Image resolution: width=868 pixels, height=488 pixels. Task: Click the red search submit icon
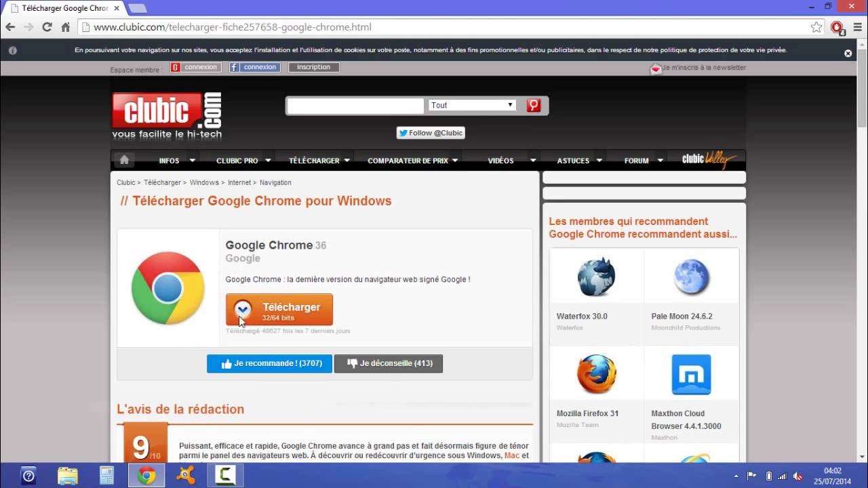click(534, 105)
